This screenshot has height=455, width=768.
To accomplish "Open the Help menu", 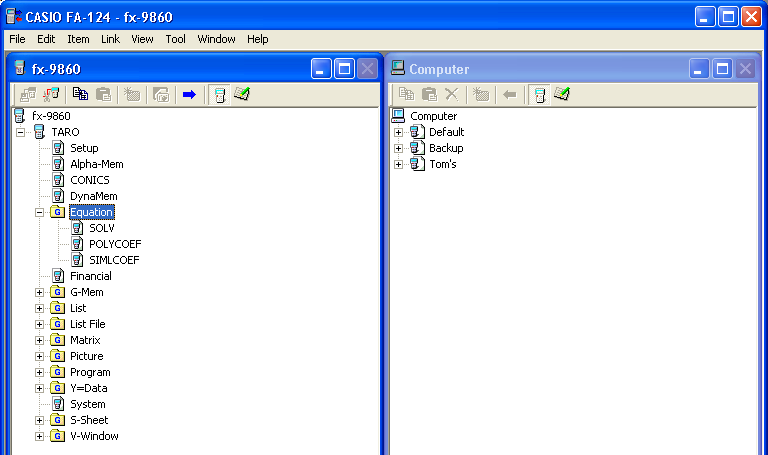I will (257, 39).
